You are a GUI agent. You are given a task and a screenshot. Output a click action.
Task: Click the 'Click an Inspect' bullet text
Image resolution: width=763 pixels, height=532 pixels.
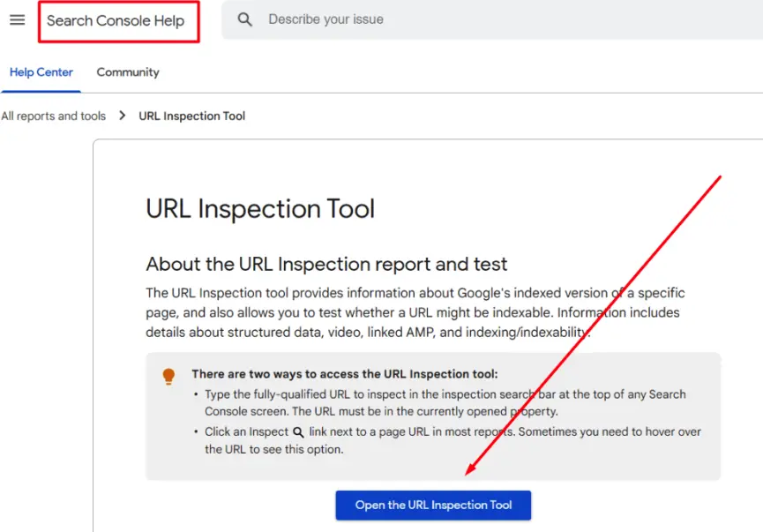pos(453,440)
